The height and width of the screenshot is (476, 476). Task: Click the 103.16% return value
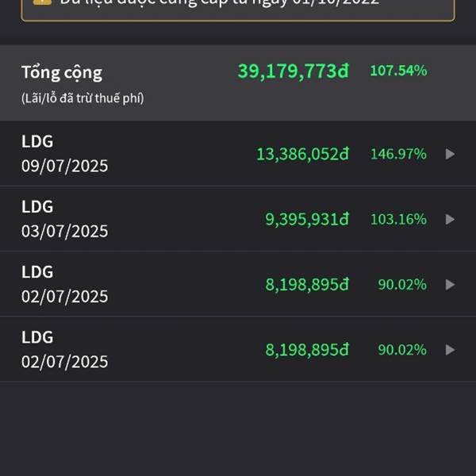click(398, 219)
